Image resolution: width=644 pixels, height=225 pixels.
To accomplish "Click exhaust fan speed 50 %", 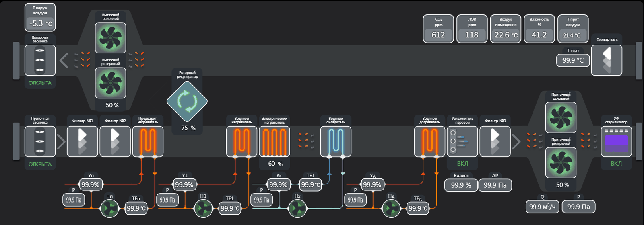I will click(x=112, y=105).
